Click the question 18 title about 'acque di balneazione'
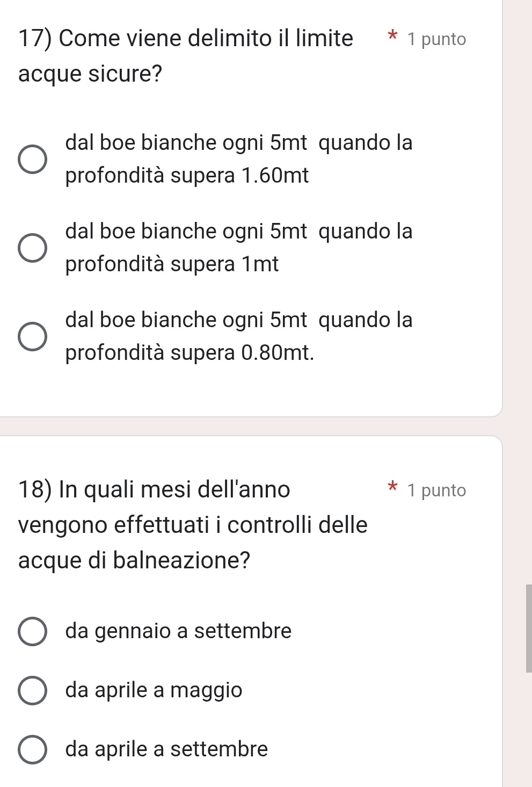The width and height of the screenshot is (532, 787). point(193,525)
